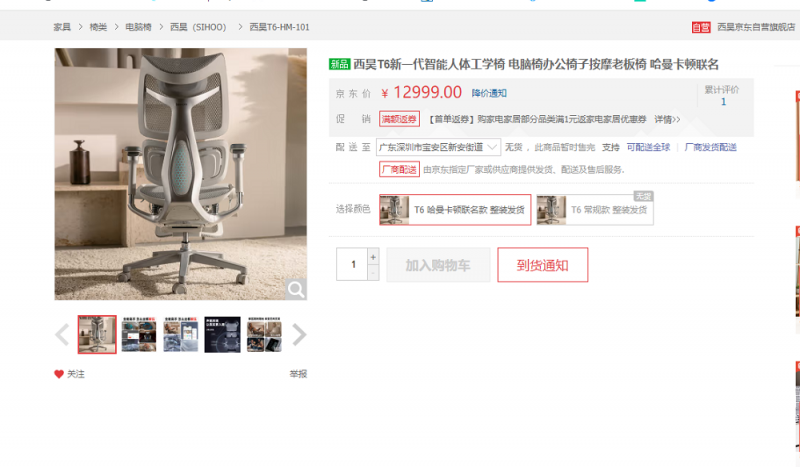Click the red heart 关注 icon

point(59,374)
